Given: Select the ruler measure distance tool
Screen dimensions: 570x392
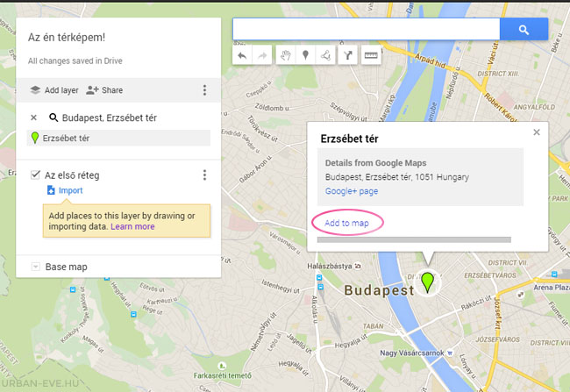Looking at the screenshot, I should click(371, 55).
